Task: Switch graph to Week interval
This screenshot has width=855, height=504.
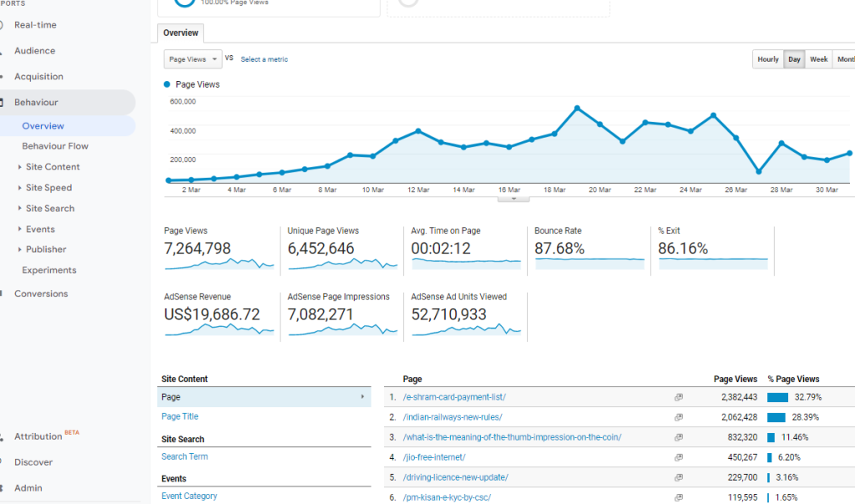Action: point(818,59)
